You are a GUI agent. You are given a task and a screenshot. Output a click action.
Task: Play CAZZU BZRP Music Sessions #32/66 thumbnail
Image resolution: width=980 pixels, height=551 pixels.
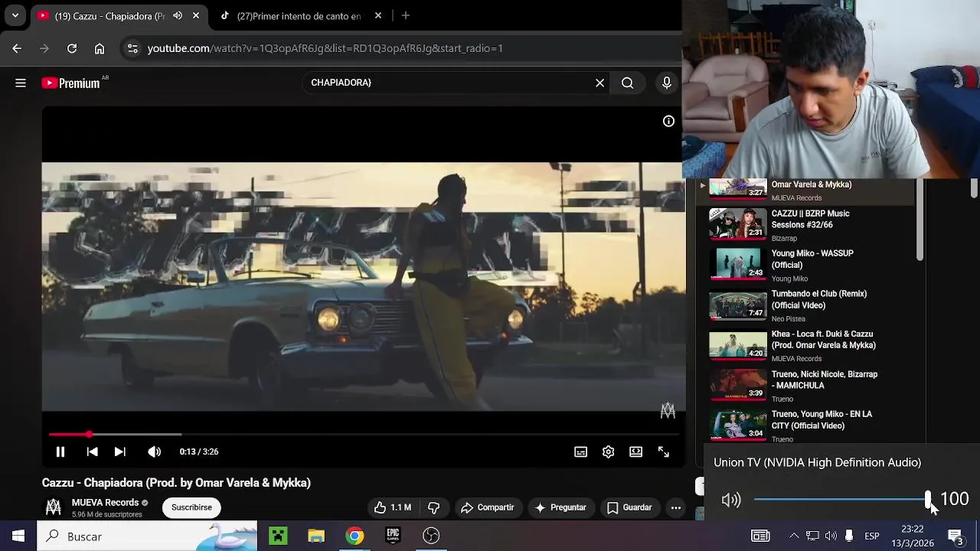point(737,224)
